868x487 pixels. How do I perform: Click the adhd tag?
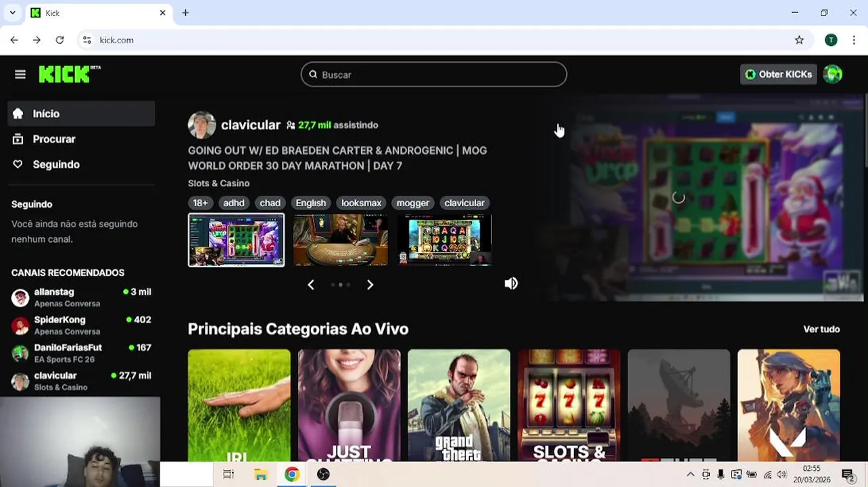pyautogui.click(x=234, y=203)
